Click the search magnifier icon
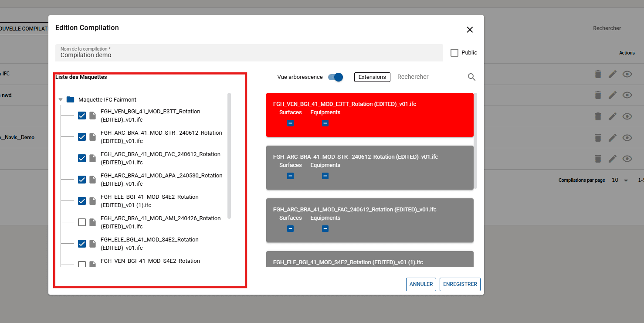 [x=471, y=77]
